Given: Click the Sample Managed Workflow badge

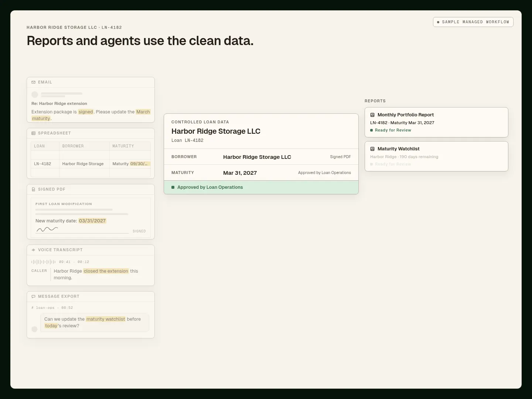Looking at the screenshot, I should (473, 22).
